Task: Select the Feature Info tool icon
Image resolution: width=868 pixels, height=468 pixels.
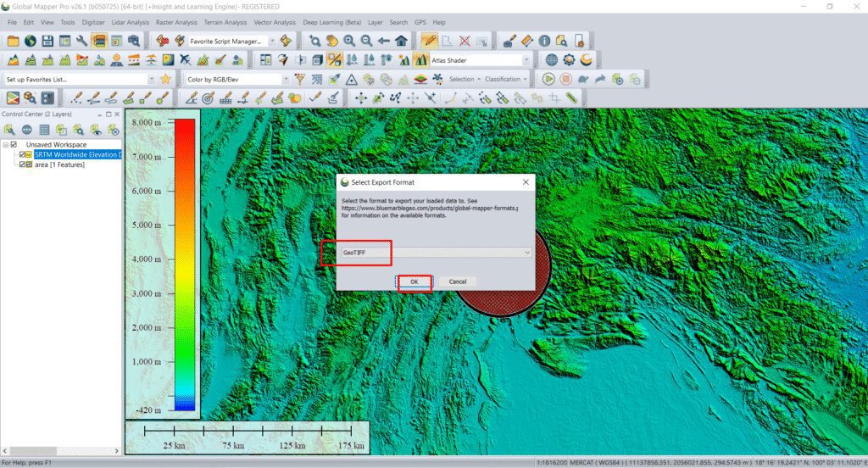Action: tap(544, 41)
